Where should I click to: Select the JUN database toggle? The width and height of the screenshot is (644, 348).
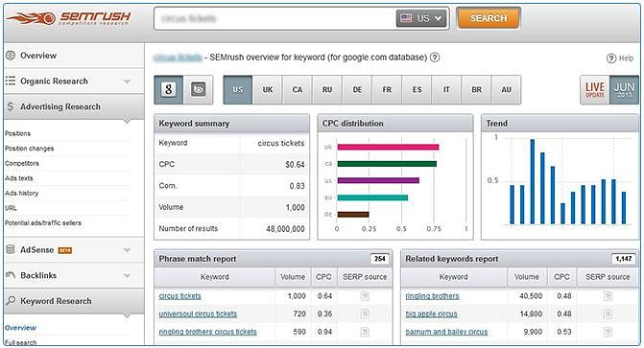click(624, 89)
